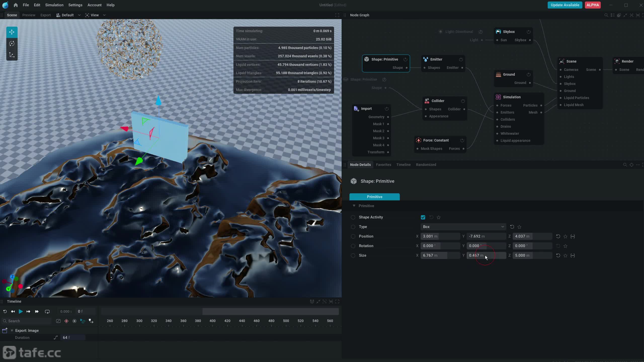644x362 pixels.
Task: Click the pink keyframe diamond icon in the timeline
Action: (66, 321)
